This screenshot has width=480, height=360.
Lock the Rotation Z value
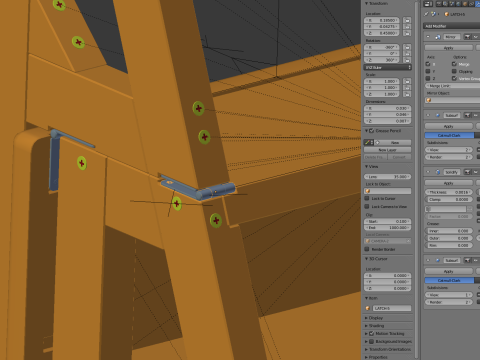pos(407,60)
